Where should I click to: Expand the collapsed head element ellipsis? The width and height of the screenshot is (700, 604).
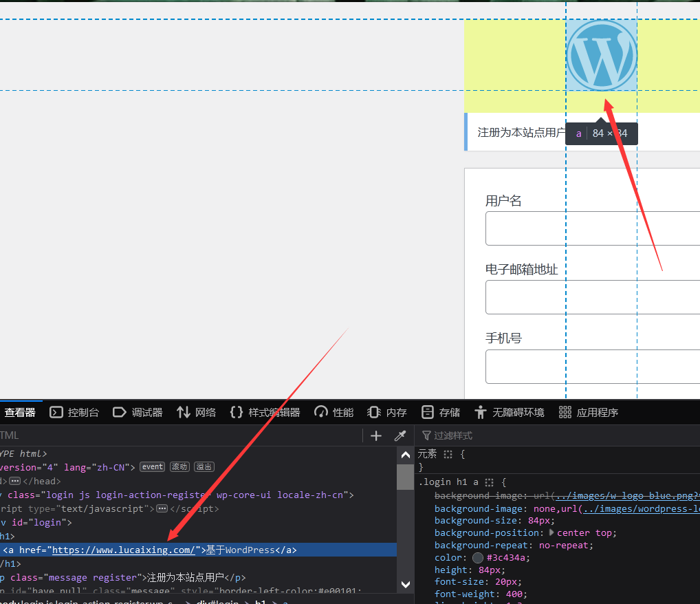(x=14, y=481)
